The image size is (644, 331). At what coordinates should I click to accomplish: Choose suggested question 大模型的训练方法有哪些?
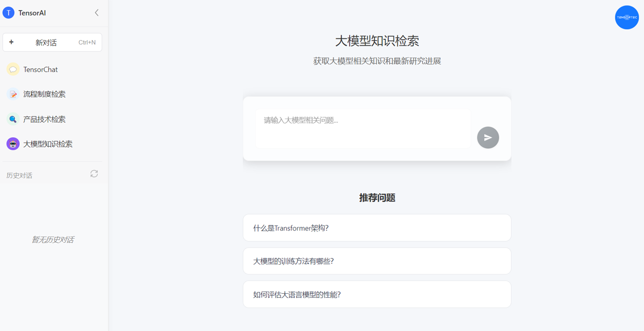[377, 261]
